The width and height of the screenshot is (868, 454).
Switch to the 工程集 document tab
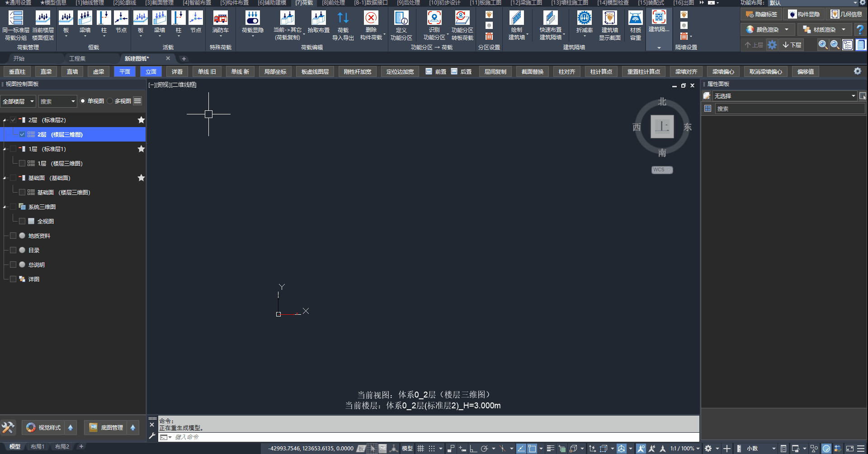point(77,58)
